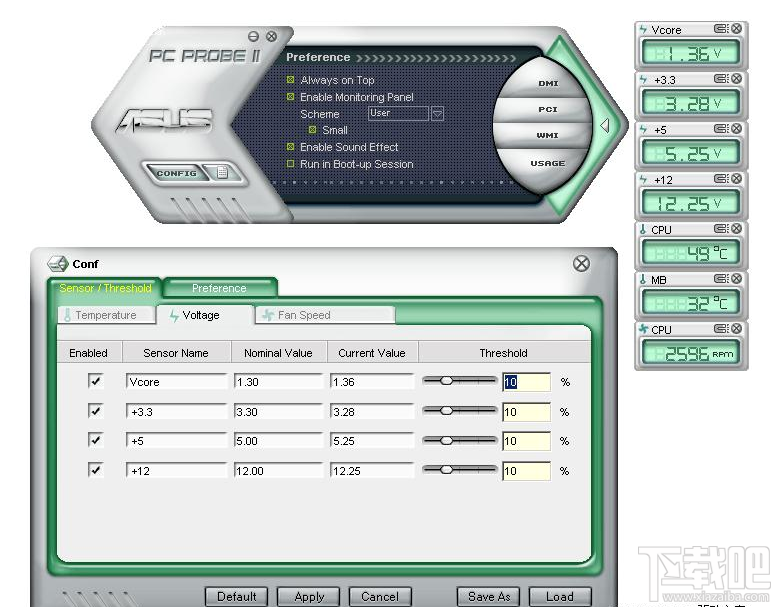
Task: Click the ASUS logo
Action: coord(165,121)
